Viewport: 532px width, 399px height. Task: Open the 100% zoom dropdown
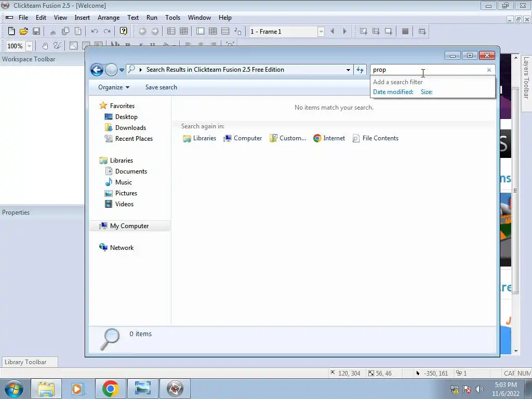[x=30, y=46]
